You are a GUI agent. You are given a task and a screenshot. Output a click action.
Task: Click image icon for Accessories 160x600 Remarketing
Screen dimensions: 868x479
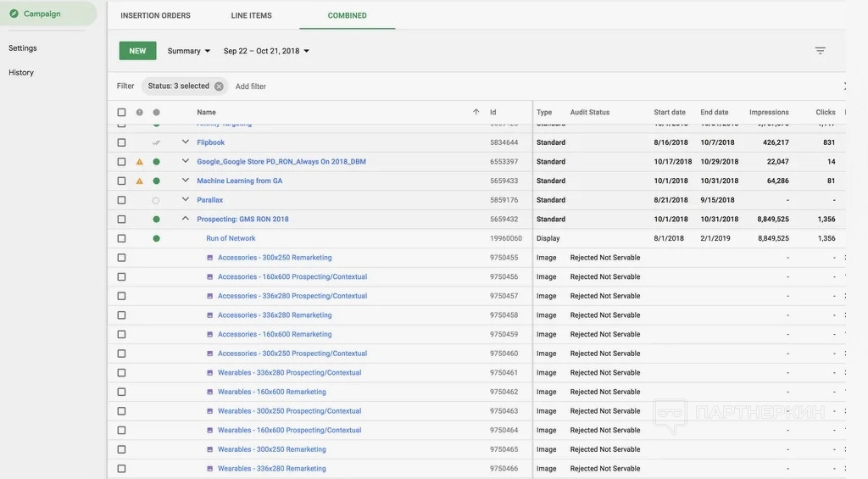[210, 335]
